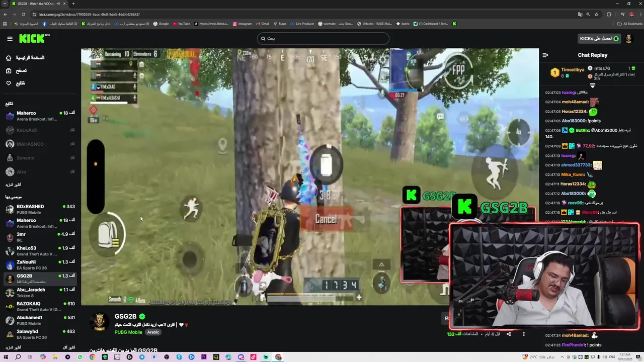Screen dimensions: 644x362
Task: Open Atro channel in sidebar
Action: (x=40, y=172)
